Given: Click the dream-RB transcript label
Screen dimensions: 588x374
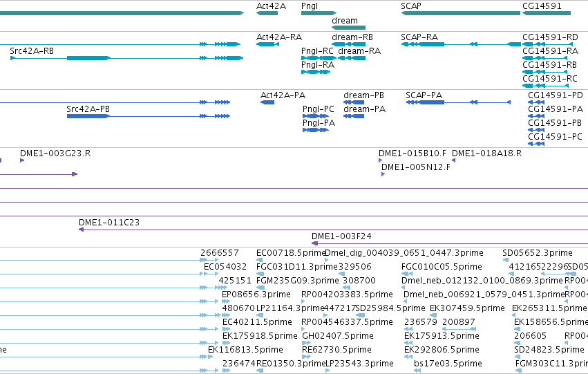Looking at the screenshot, I should [352, 37].
